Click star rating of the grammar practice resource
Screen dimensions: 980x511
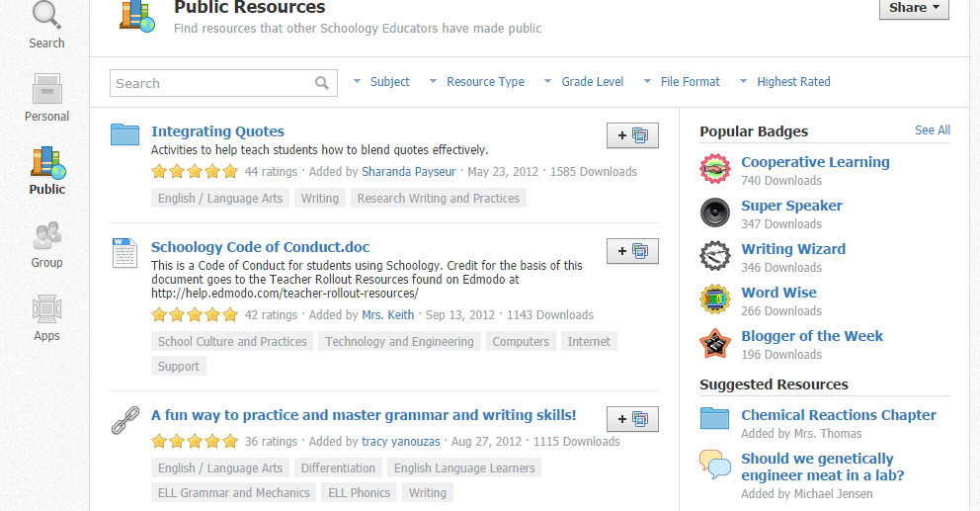coord(195,442)
